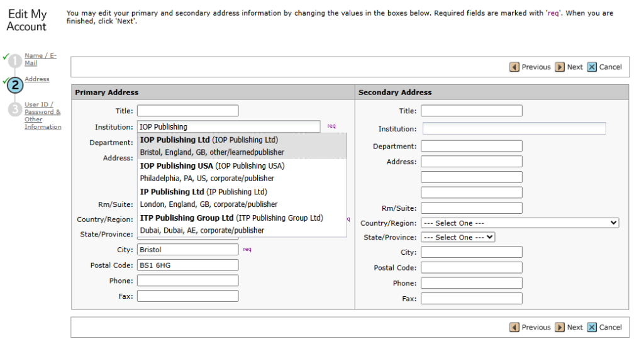Screen dimensions: 644x339
Task: Click the secondary Title field
Action: coord(472,111)
